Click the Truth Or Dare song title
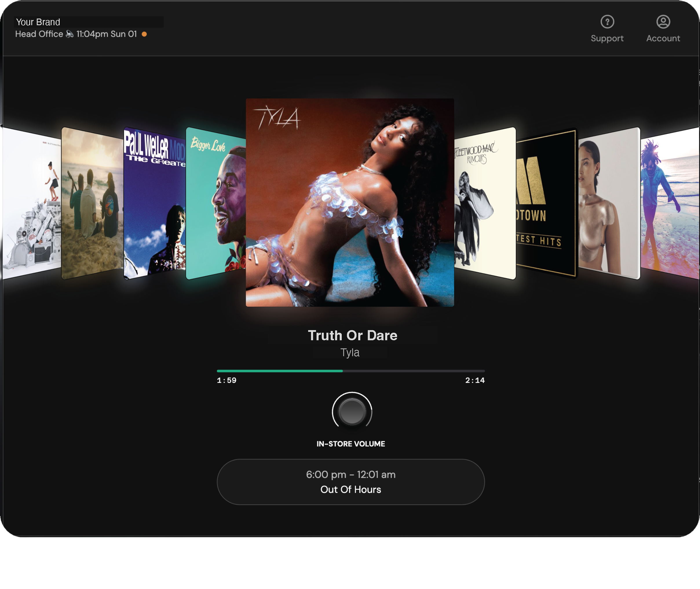This screenshot has width=700, height=589. tap(352, 335)
